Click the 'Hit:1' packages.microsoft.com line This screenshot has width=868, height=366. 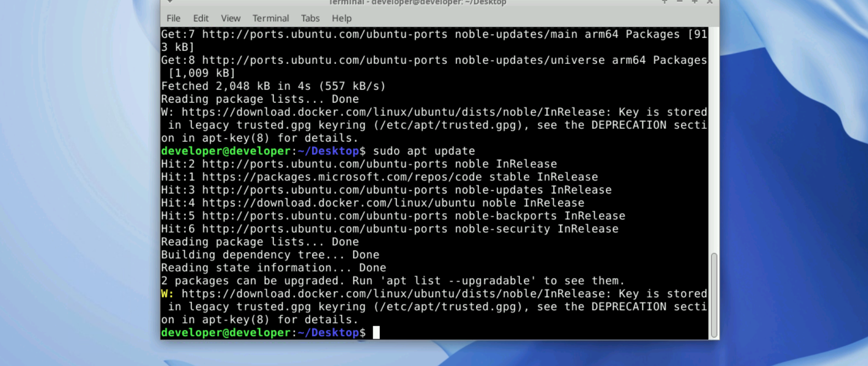click(x=379, y=177)
